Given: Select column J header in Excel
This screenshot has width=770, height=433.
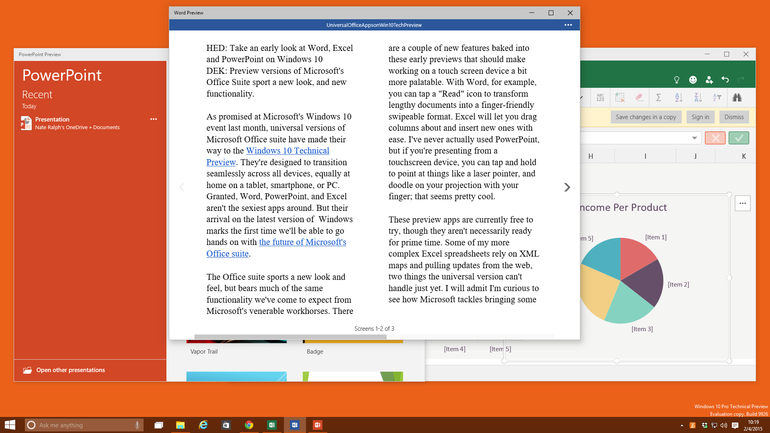Looking at the screenshot, I should tap(695, 156).
